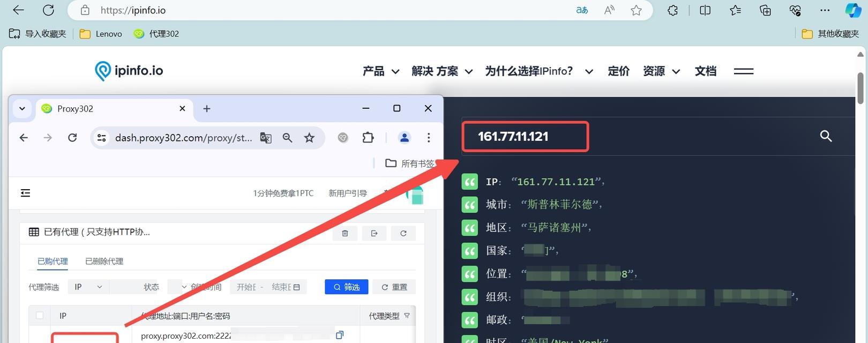Screen dimensions: 868x343
Task: Click zoom magnifier in Proxy302 address bar
Action: [287, 138]
